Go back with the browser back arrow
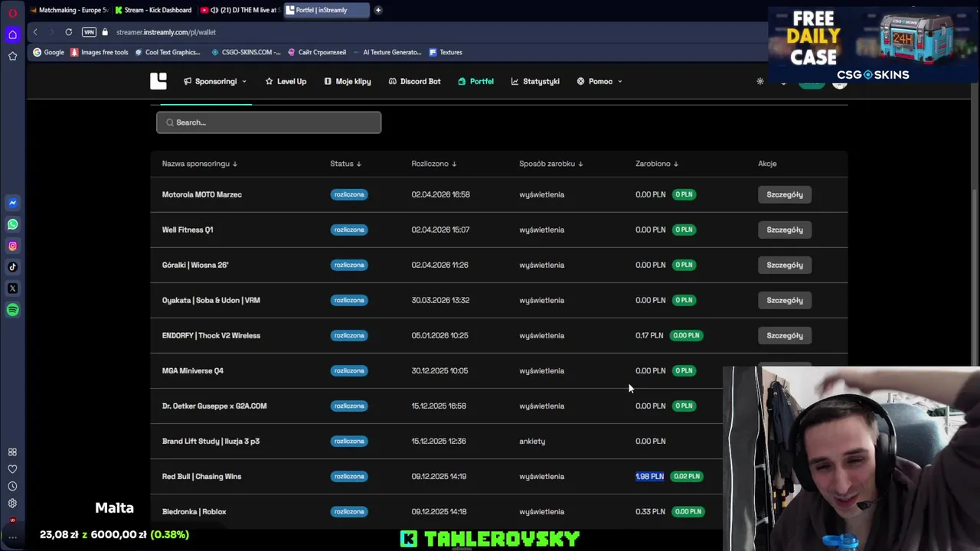 click(x=35, y=32)
